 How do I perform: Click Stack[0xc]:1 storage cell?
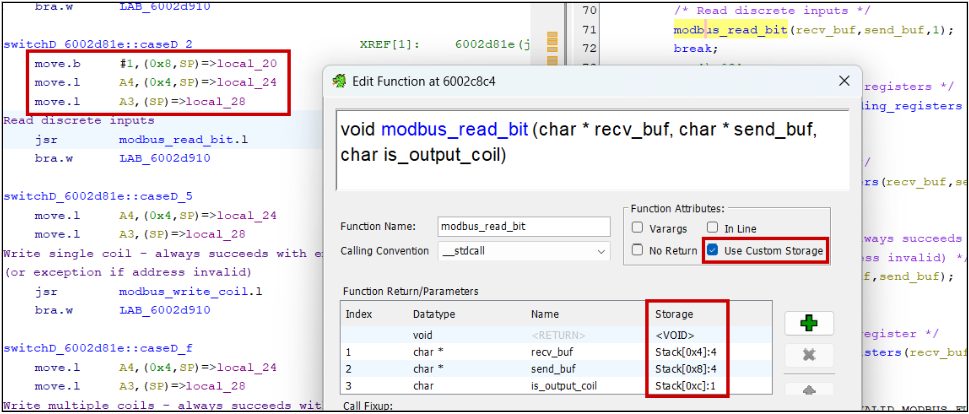click(x=687, y=387)
